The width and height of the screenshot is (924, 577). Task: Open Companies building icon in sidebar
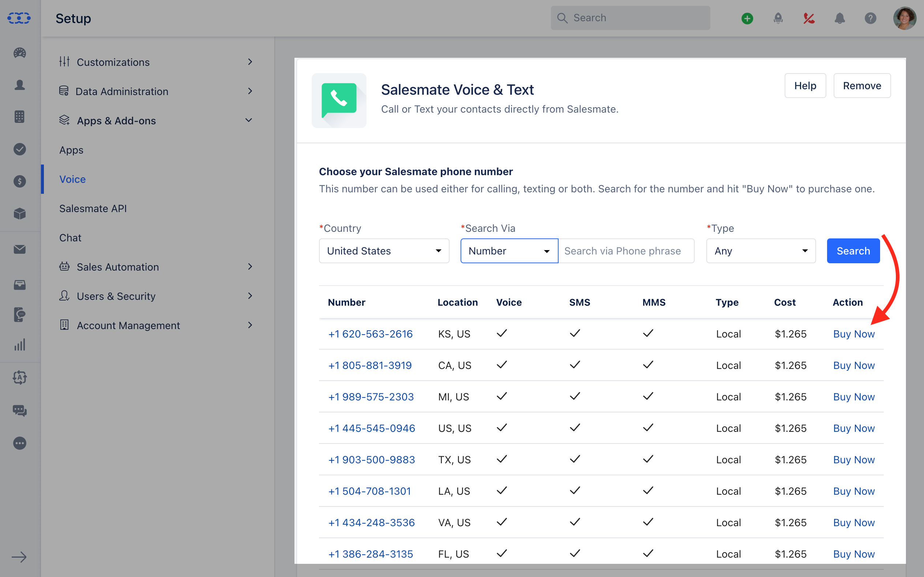pyautogui.click(x=19, y=117)
